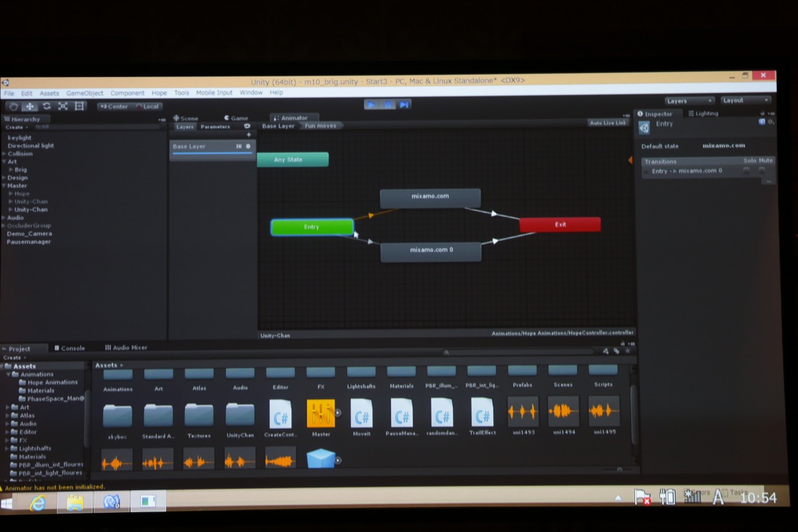Viewport: 798px width, 532px height.
Task: Select the TrailEffect script asset
Action: point(482,417)
